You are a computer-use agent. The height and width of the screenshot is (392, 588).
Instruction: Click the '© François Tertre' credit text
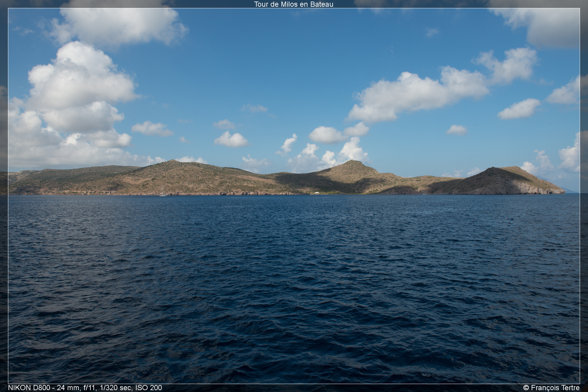(552, 388)
